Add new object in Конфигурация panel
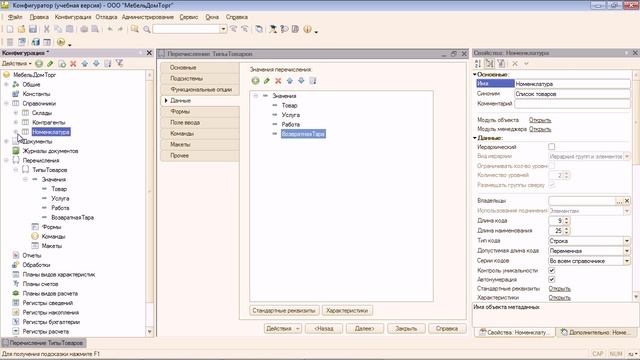Screen dimensions: 640x360 pos(39,64)
